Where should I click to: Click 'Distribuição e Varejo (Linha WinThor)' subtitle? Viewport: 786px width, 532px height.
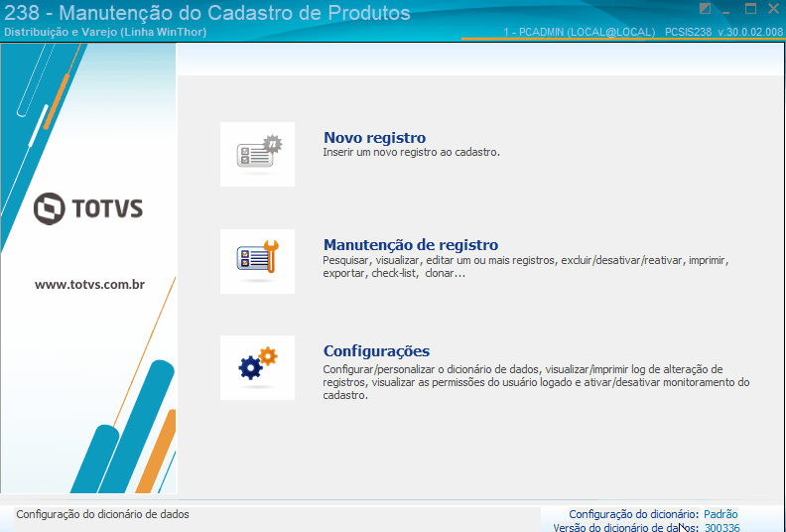click(105, 32)
